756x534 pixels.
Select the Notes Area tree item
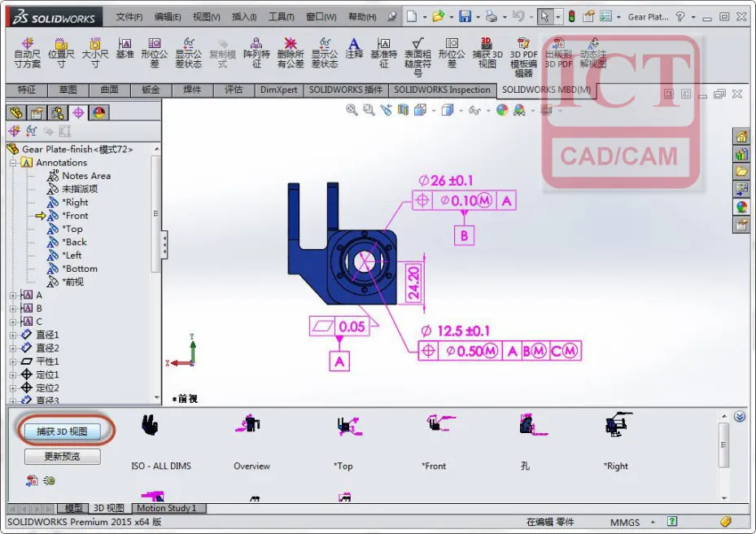(79, 176)
